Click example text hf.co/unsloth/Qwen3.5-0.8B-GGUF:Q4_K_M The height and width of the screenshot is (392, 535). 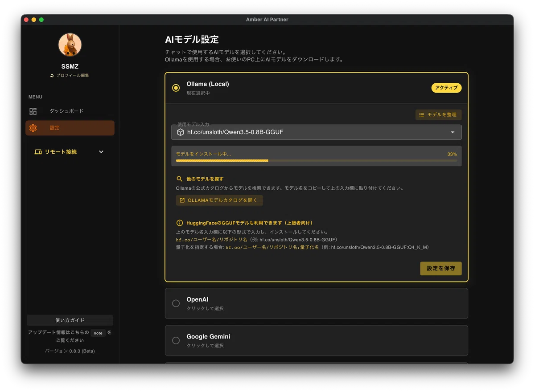pos(380,247)
